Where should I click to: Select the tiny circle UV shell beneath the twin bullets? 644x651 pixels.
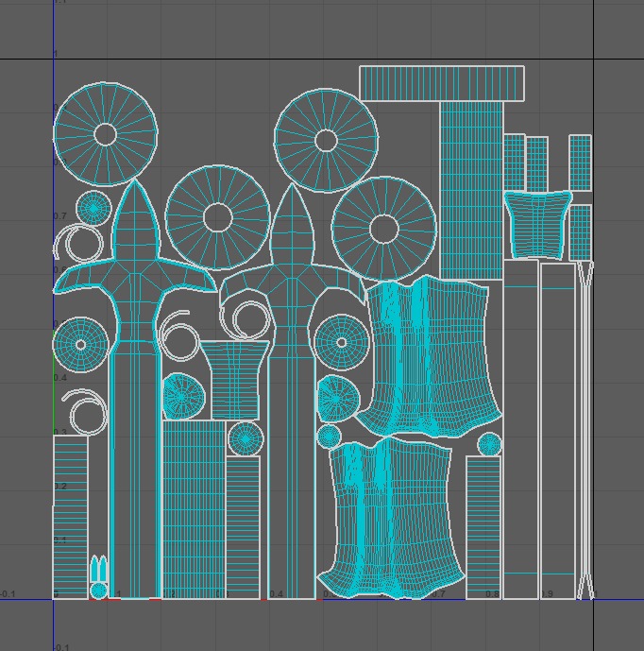pos(99,591)
